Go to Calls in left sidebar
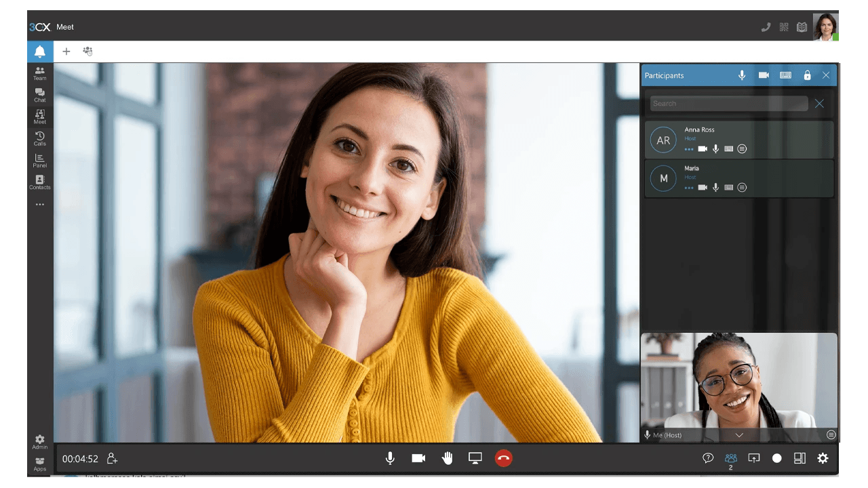Viewport: 868px width, 488px height. (40, 139)
